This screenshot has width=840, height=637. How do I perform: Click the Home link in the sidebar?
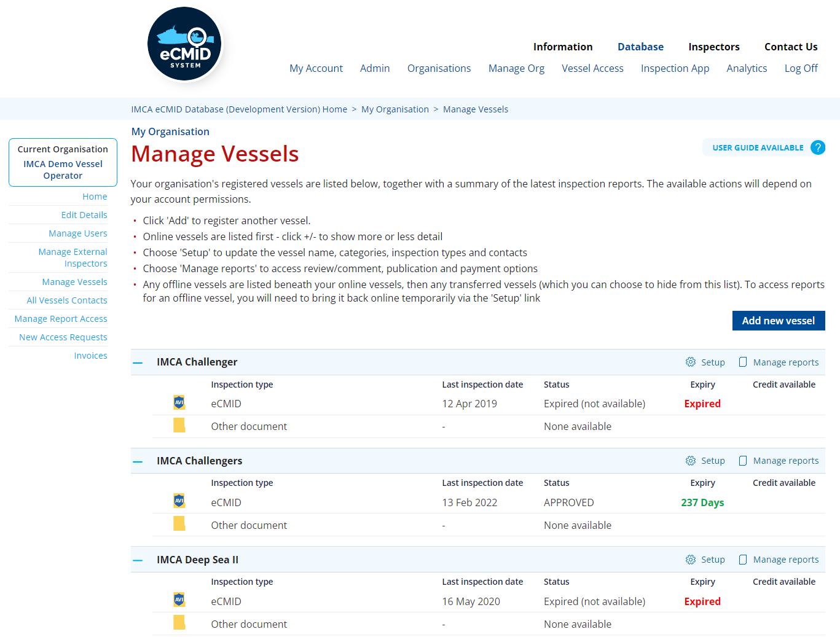(x=95, y=197)
